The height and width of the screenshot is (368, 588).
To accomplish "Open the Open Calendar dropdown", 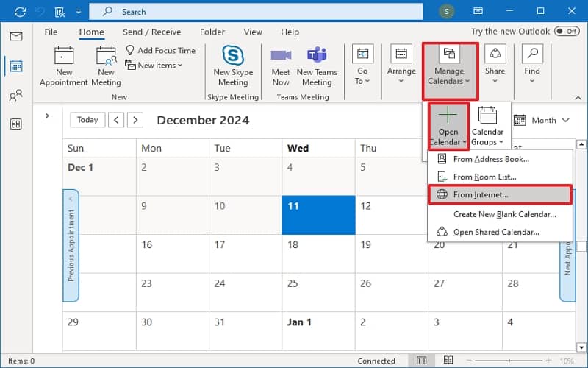I will click(448, 126).
